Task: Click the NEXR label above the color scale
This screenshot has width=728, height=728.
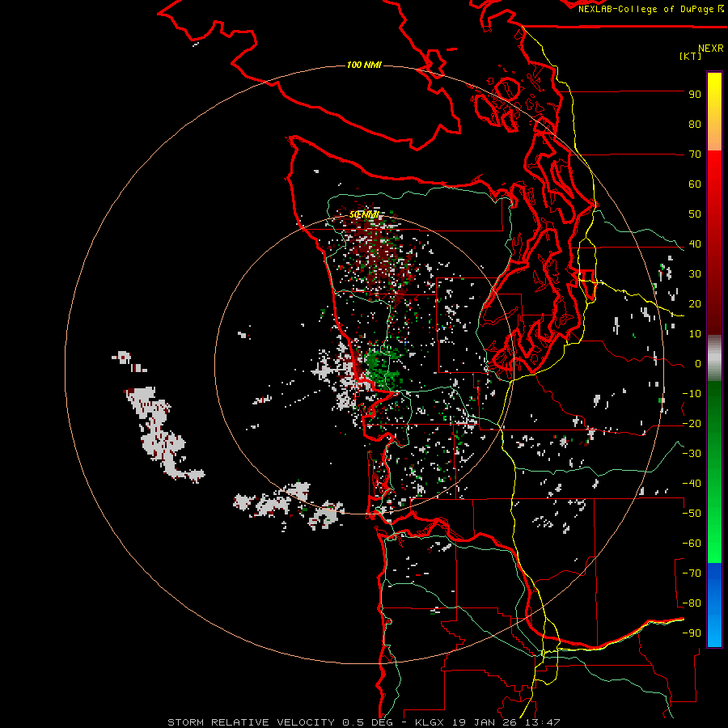Action: 710,49
